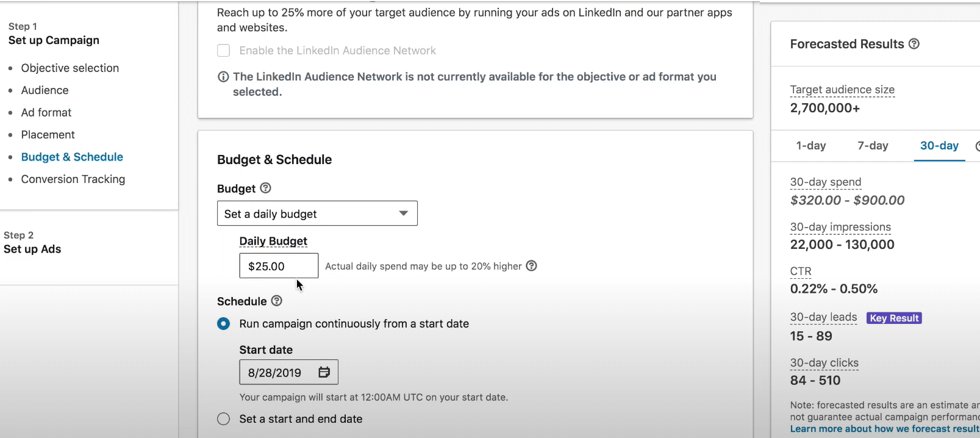Open the calendar picker in Start date
The width and height of the screenshot is (980, 438).
(x=324, y=372)
